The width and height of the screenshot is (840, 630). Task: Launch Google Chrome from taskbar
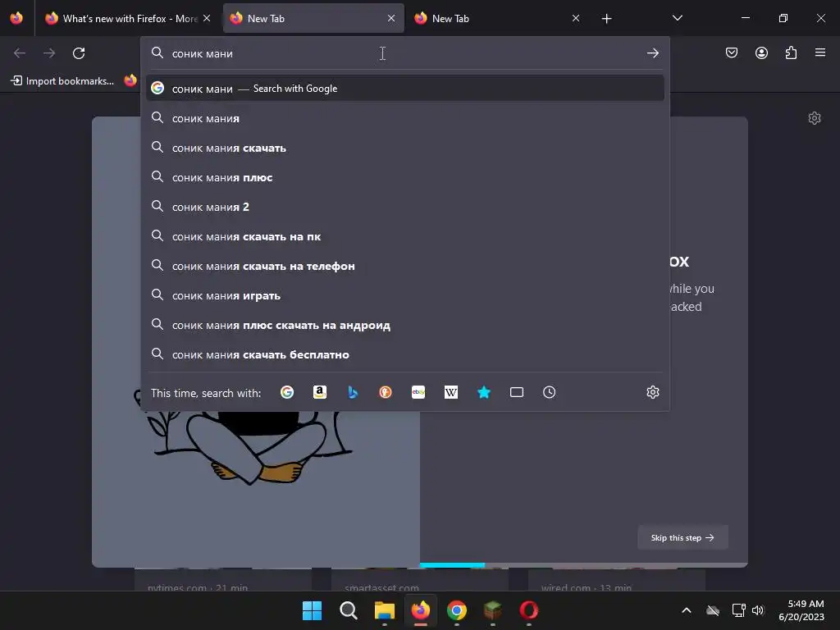click(456, 610)
